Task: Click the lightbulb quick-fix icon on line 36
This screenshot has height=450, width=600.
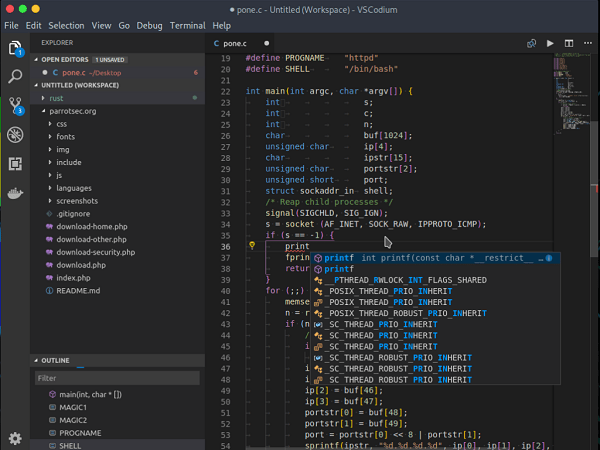Action: [x=252, y=245]
